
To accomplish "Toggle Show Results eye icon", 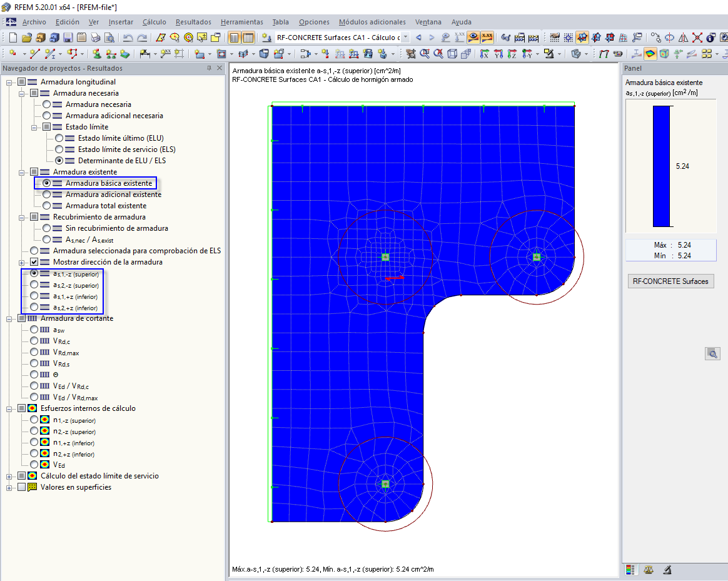I will click(473, 38).
